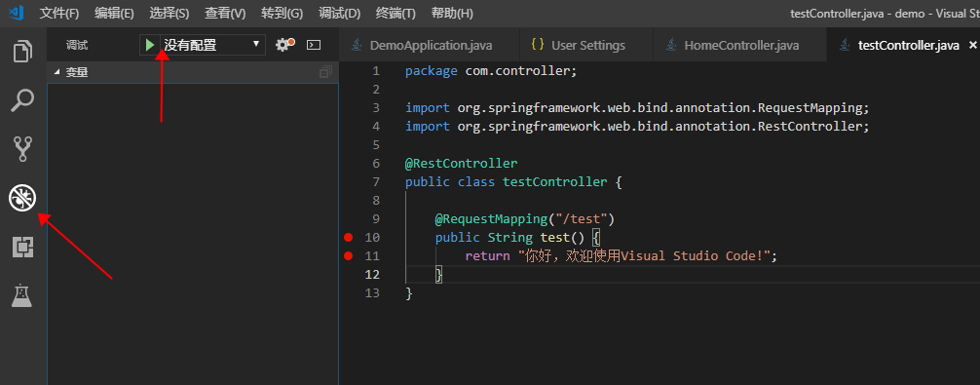
Task: Switch to the DemoApplication.java tab
Action: point(430,45)
